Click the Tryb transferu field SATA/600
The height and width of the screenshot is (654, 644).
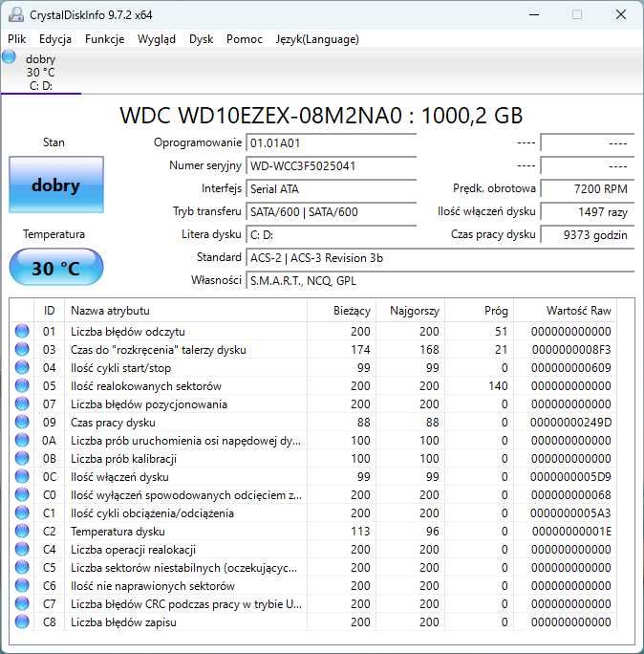[332, 212]
